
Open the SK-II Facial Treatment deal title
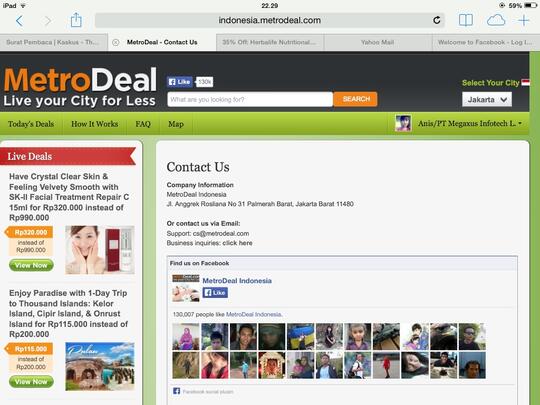pos(69,197)
